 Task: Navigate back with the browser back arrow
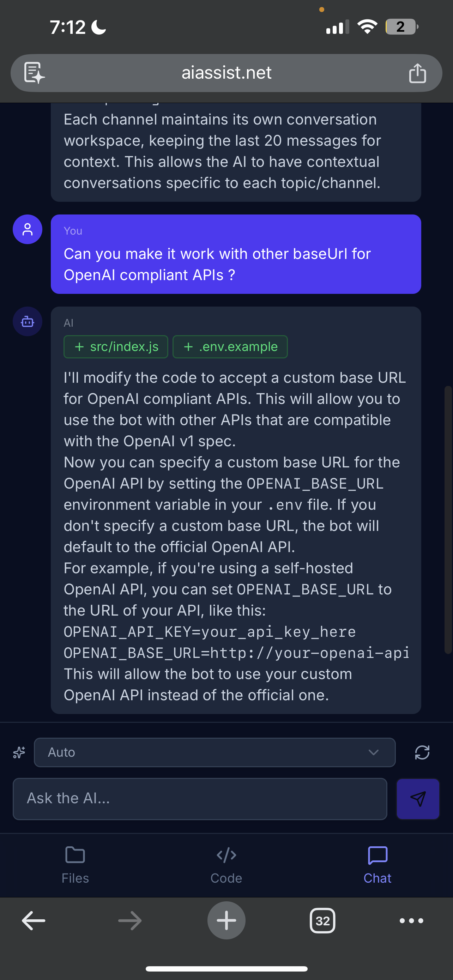[33, 921]
